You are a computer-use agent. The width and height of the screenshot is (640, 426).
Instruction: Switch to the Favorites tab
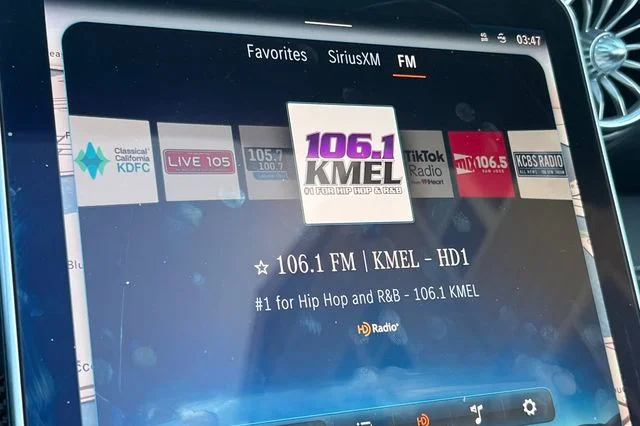[x=277, y=53]
